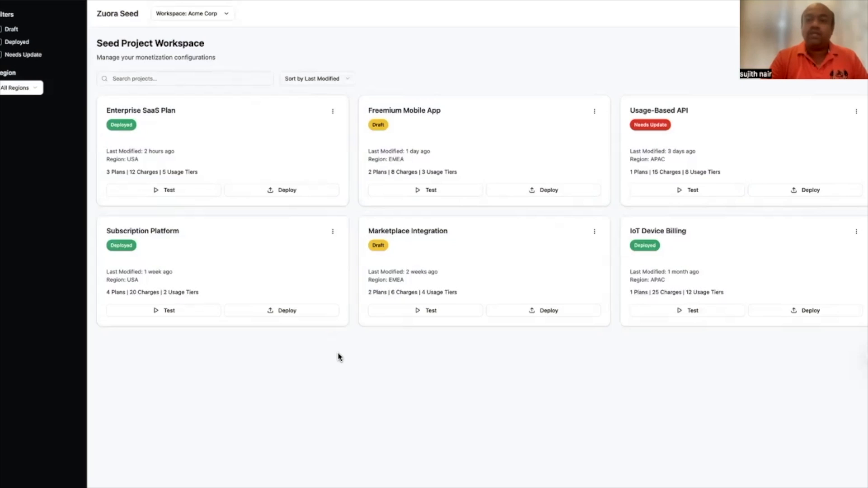
Task: Open the Marketplace Integration kebab menu
Action: click(x=594, y=231)
